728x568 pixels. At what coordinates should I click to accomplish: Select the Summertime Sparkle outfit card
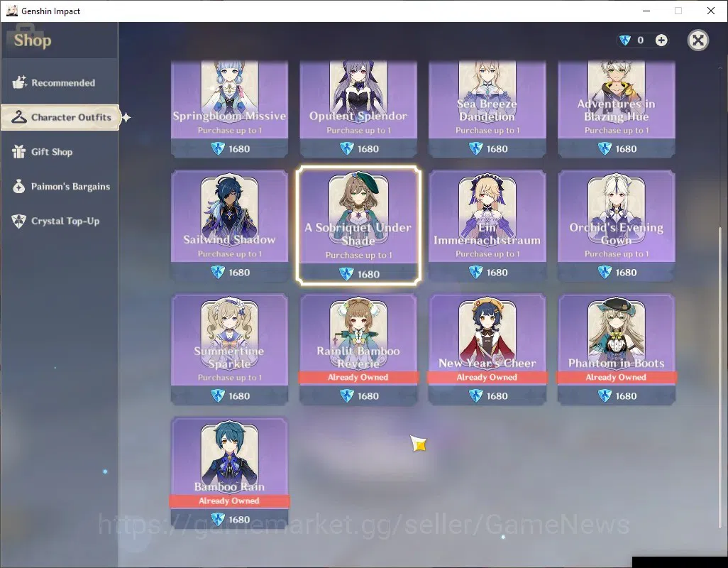229,349
